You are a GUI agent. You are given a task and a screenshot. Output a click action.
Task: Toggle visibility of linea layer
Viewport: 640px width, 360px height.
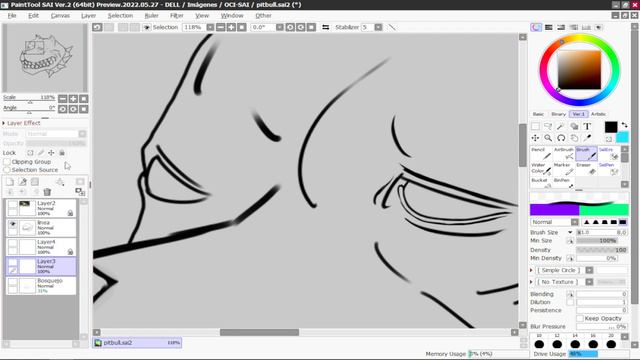13,224
